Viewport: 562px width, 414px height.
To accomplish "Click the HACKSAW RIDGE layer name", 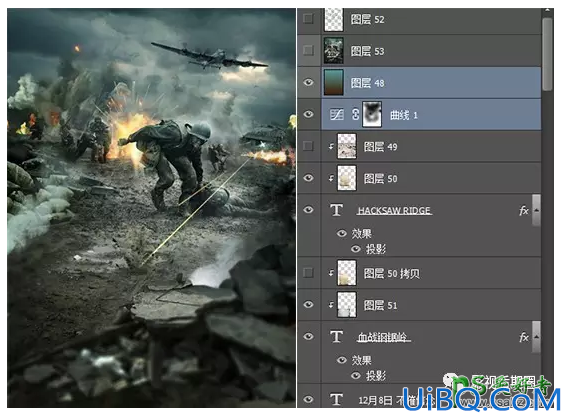I will [394, 210].
